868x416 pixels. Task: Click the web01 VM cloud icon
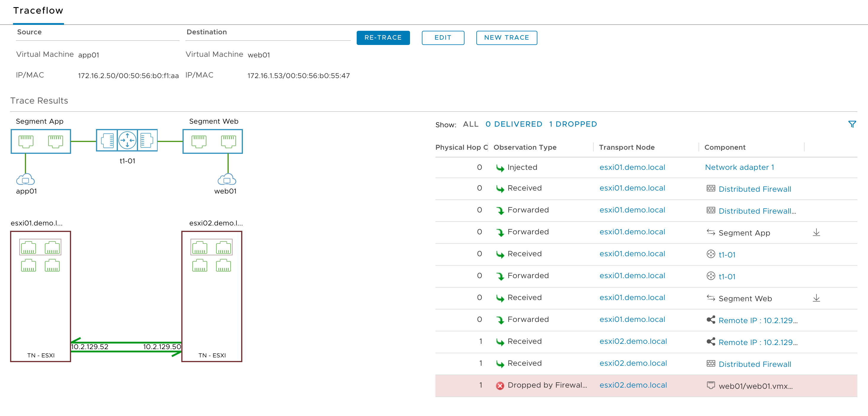tap(227, 180)
